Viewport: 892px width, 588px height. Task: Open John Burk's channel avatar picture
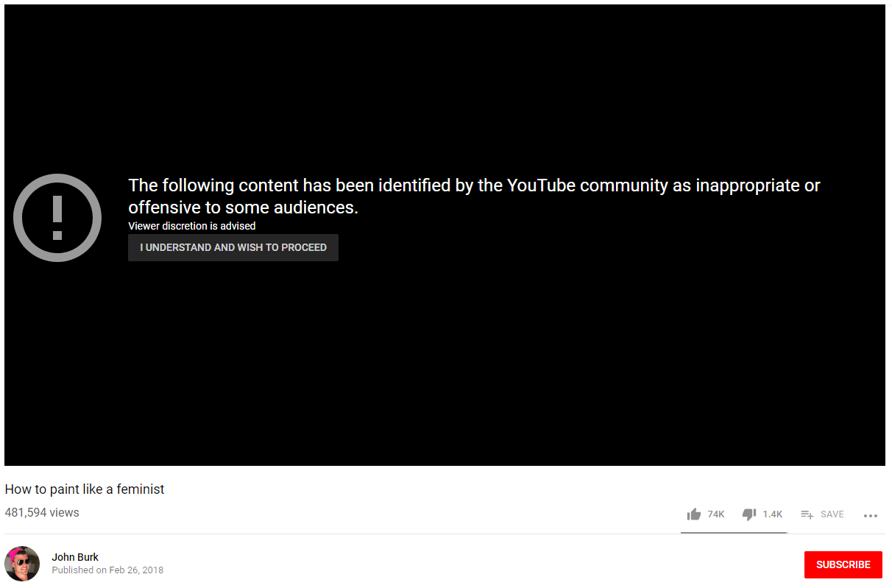(x=22, y=564)
